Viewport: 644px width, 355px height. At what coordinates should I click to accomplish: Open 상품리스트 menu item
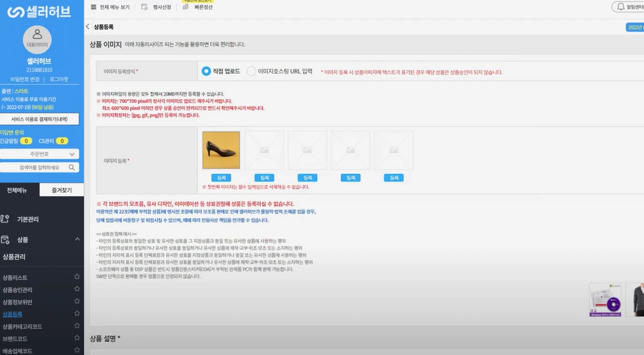(x=15, y=277)
